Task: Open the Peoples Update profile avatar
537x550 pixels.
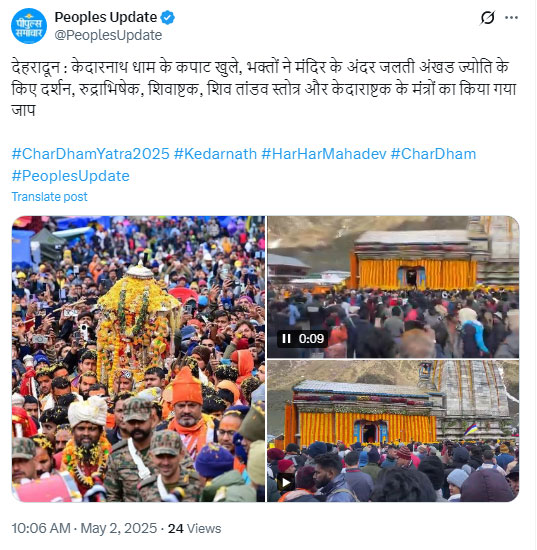Action: pyautogui.click(x=29, y=26)
